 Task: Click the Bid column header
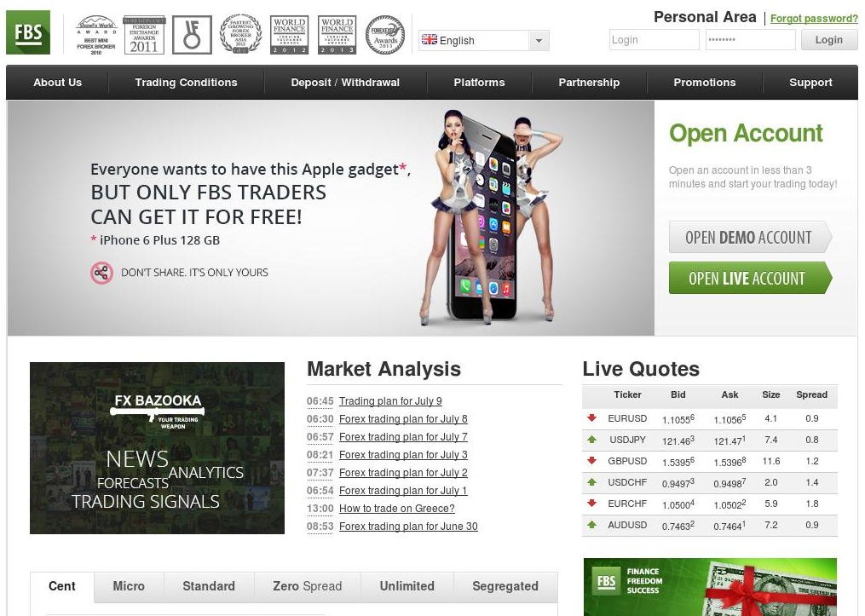(678, 394)
